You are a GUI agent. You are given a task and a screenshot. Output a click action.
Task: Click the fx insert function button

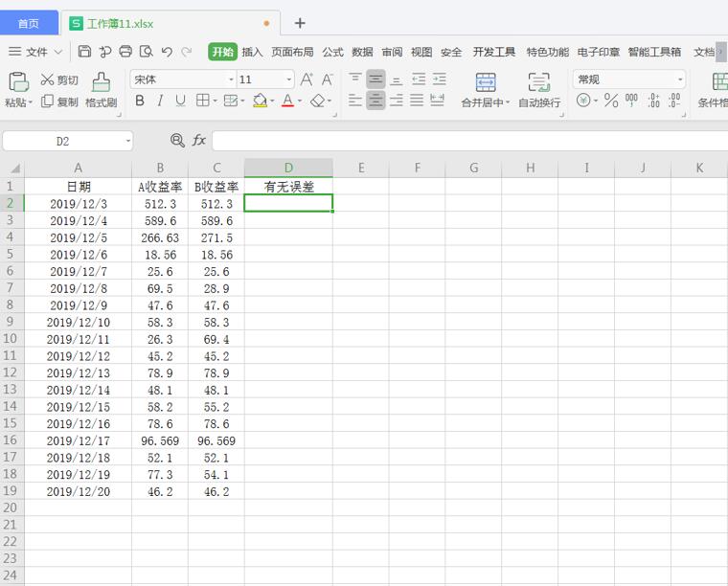tap(198, 140)
